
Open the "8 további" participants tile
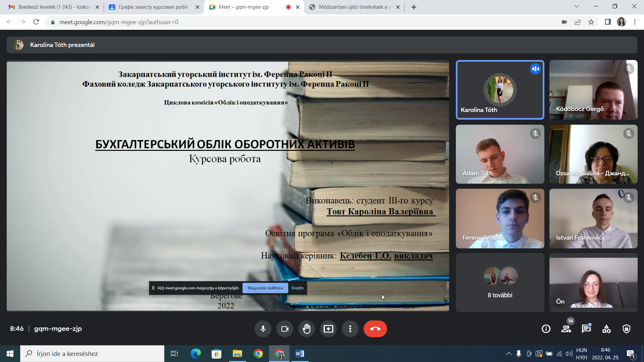[x=500, y=283]
